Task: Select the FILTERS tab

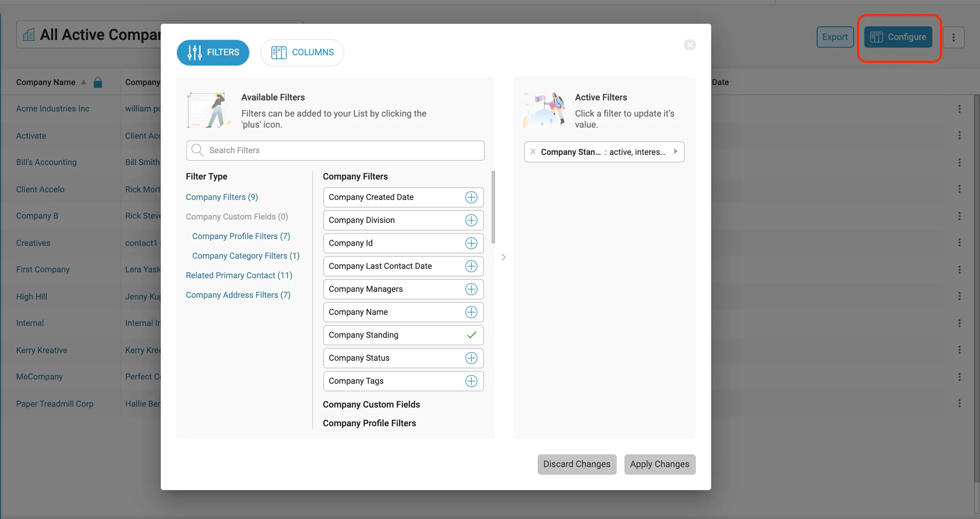Action: 213,53
